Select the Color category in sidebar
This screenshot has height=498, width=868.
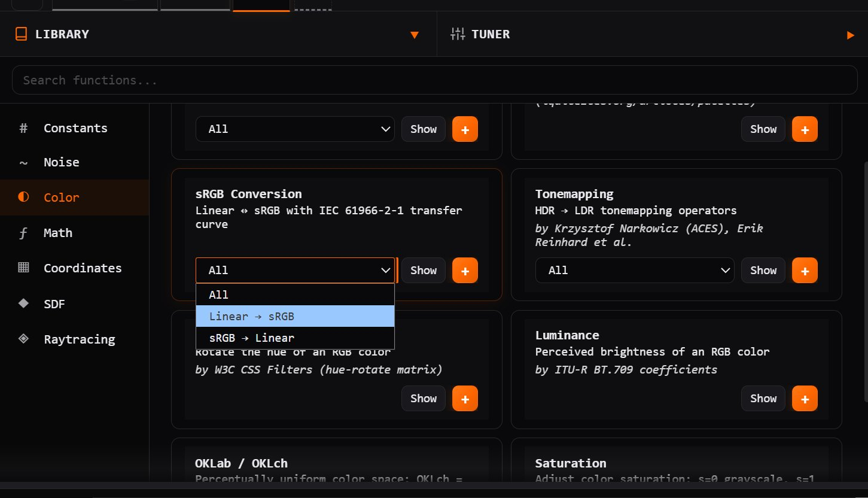[x=62, y=198]
